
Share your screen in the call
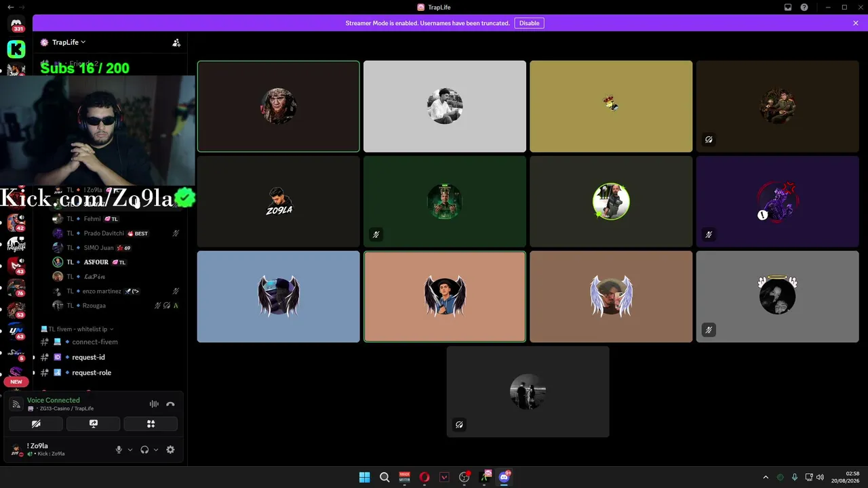(94, 424)
